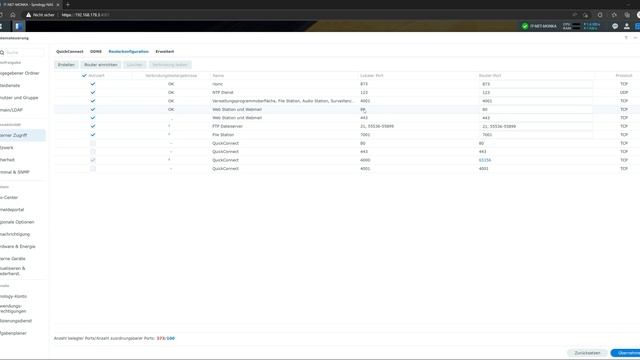Enable the QuickConnect port 443 rule checkbox
Viewport: 640px width, 360px height.
tap(93, 151)
